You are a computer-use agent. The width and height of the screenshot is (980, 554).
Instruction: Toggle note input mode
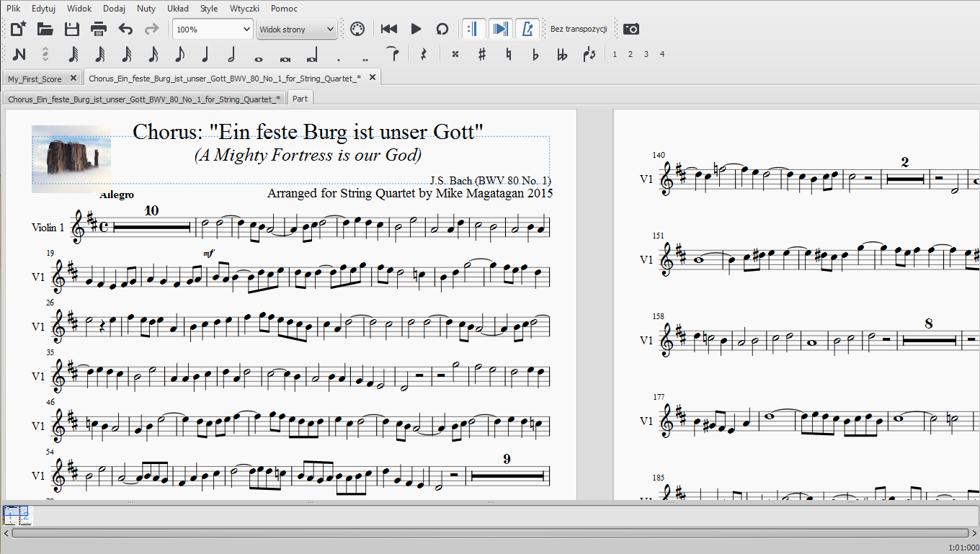(x=19, y=54)
